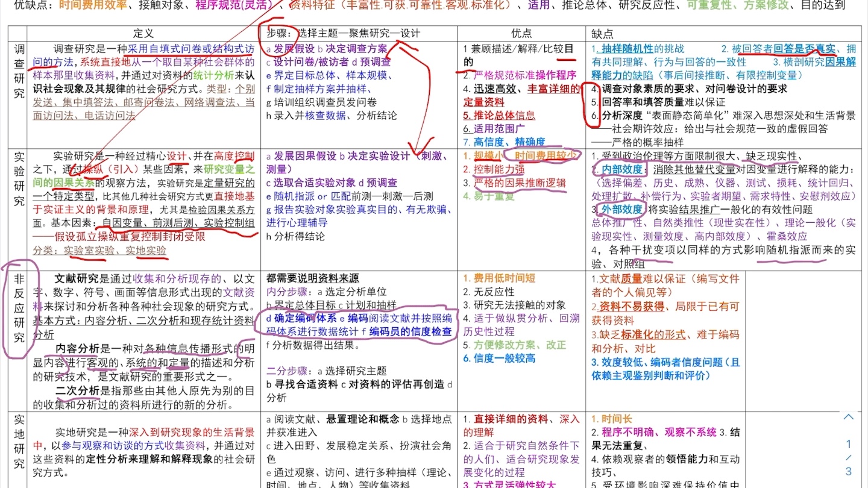Click 'a 发展假设 b 决定调查方案' step line

[327, 49]
